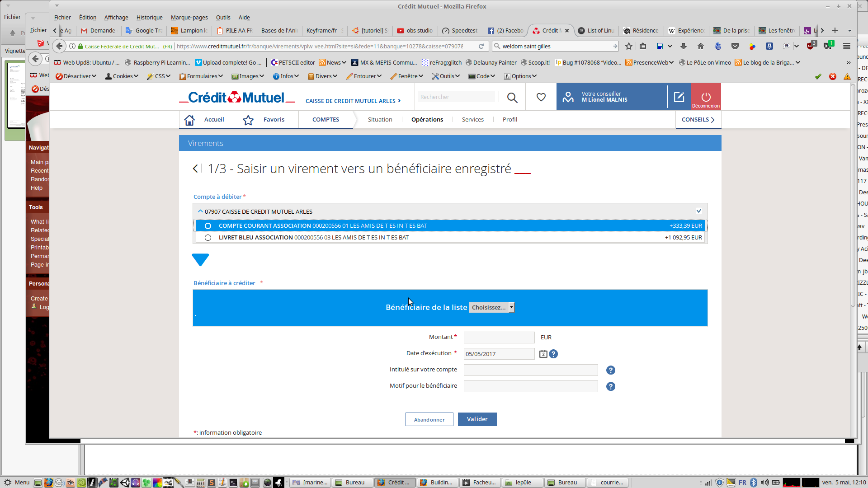Click back arrow beside step 1/3 title

(195, 169)
